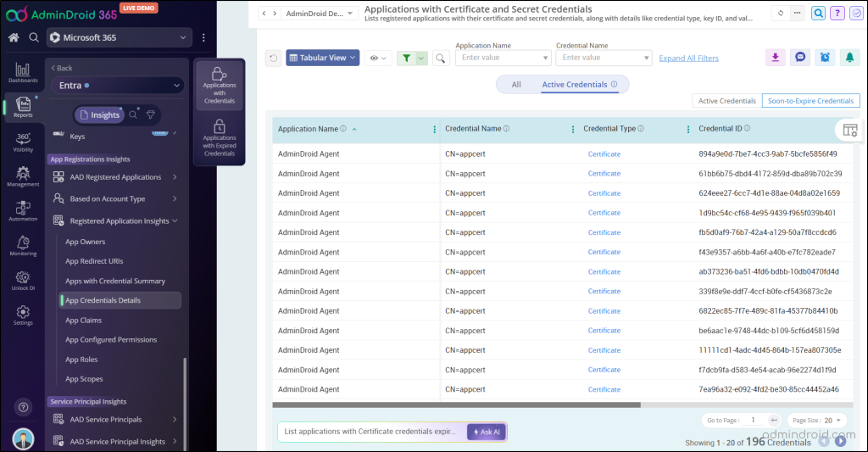Click the schedule alarm clock icon
The height and width of the screenshot is (452, 868).
point(825,57)
